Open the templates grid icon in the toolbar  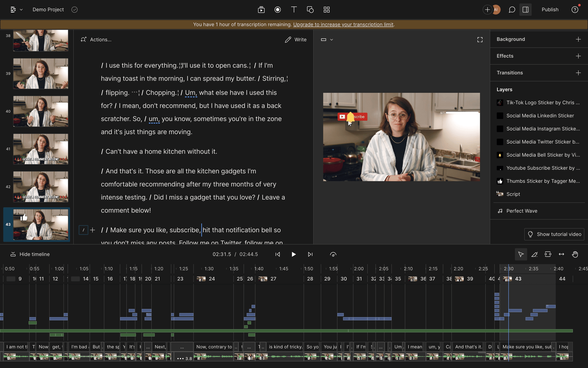326,9
